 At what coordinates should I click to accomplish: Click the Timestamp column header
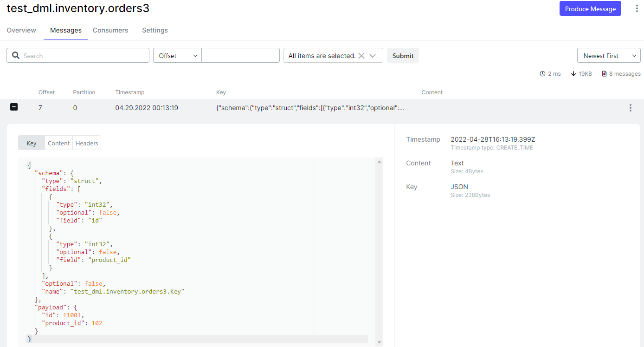coord(130,92)
